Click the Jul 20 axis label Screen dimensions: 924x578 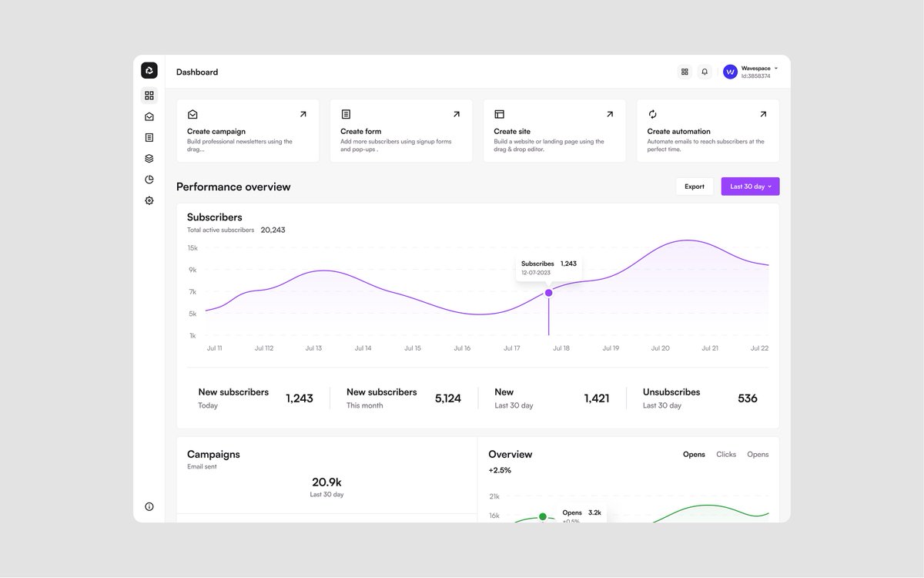click(661, 348)
